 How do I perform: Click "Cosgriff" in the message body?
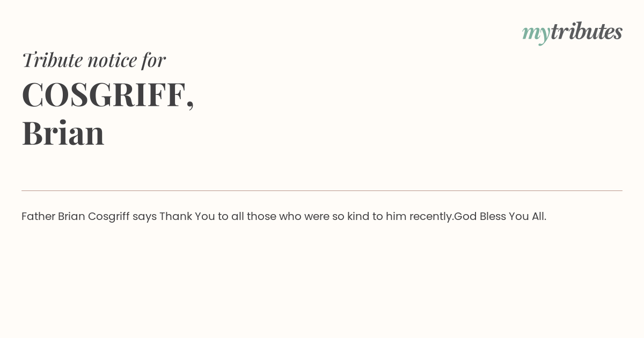tap(109, 217)
